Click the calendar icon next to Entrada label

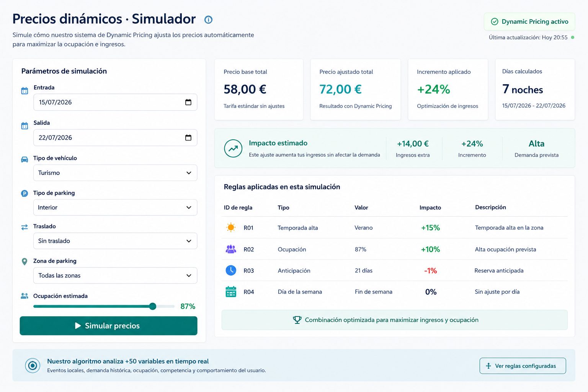point(24,91)
